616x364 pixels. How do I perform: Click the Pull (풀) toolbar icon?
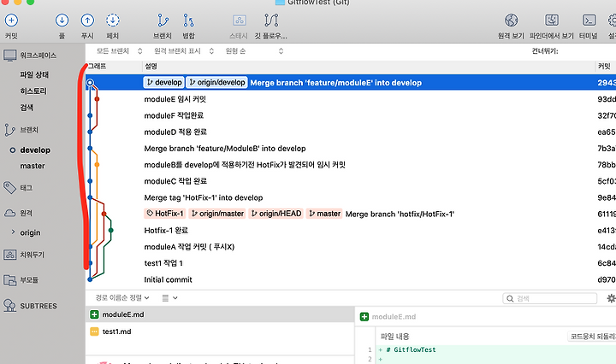pyautogui.click(x=62, y=21)
